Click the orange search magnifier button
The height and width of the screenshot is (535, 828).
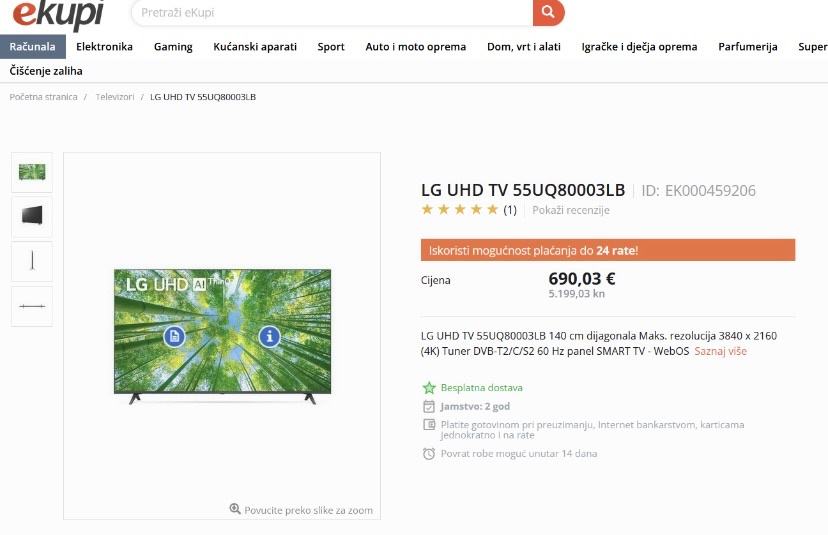[x=548, y=12]
